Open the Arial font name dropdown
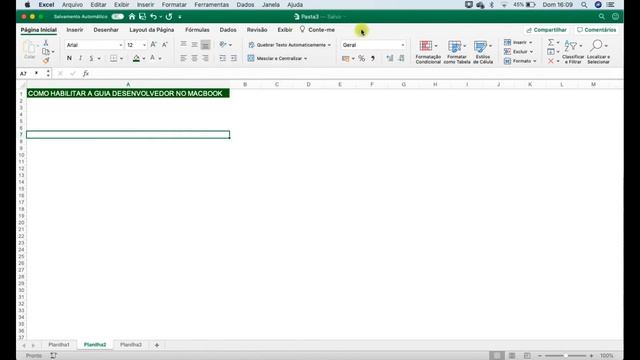 click(121, 45)
